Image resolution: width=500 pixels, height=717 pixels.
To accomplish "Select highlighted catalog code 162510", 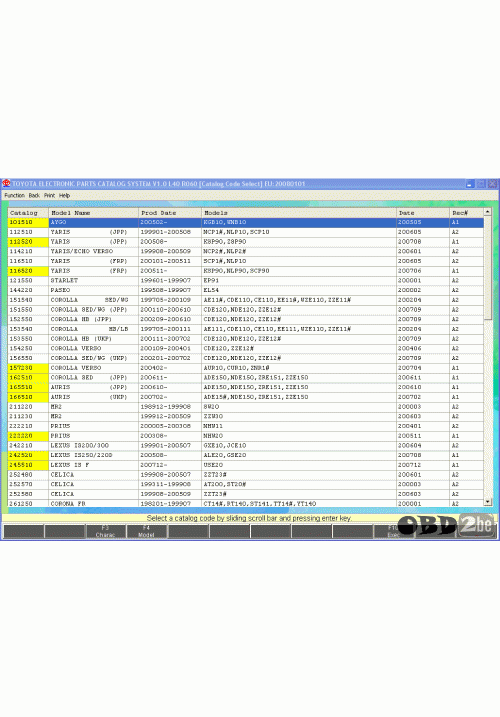I will pos(28,378).
